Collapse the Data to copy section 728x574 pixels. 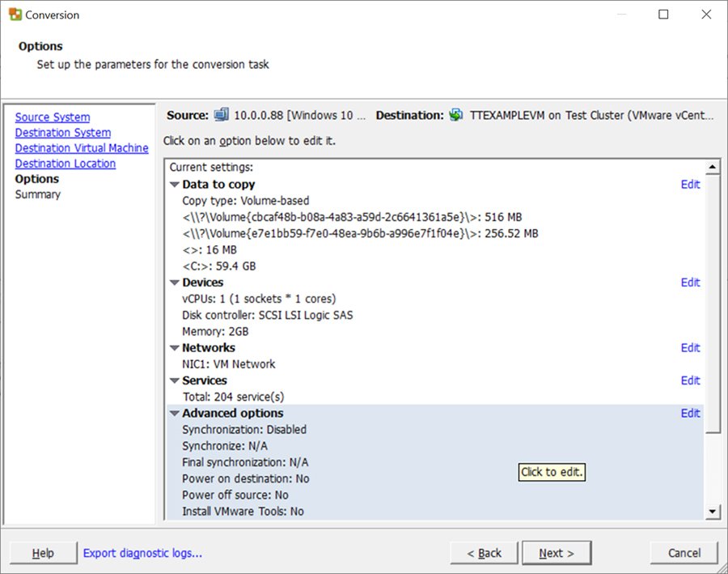point(174,185)
